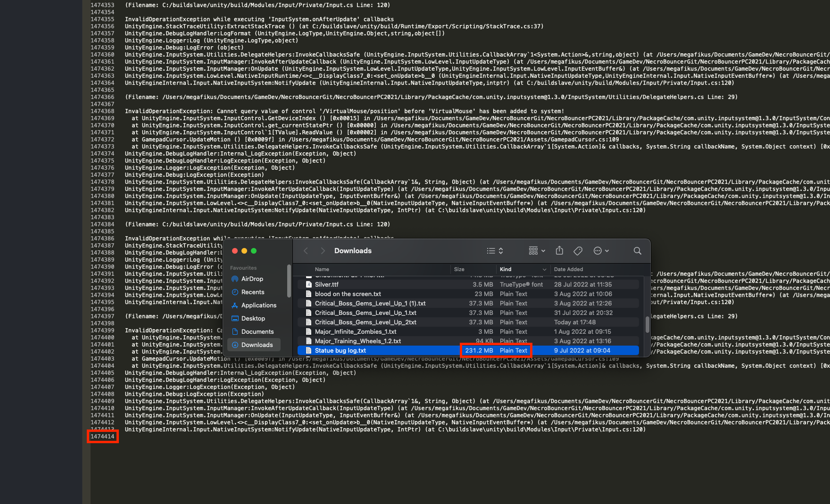Image resolution: width=830 pixels, height=504 pixels.
Task: Click the Finder search magnifier icon
Action: tap(638, 251)
